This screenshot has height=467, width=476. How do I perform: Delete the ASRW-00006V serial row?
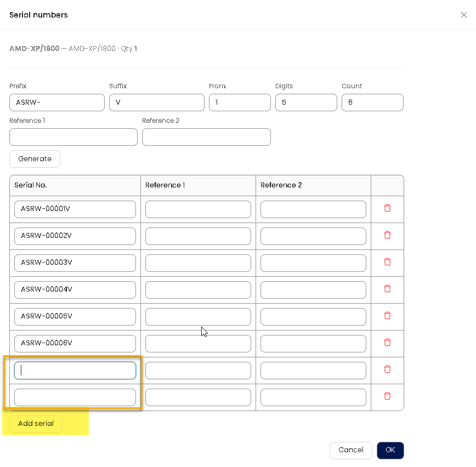pos(387,343)
